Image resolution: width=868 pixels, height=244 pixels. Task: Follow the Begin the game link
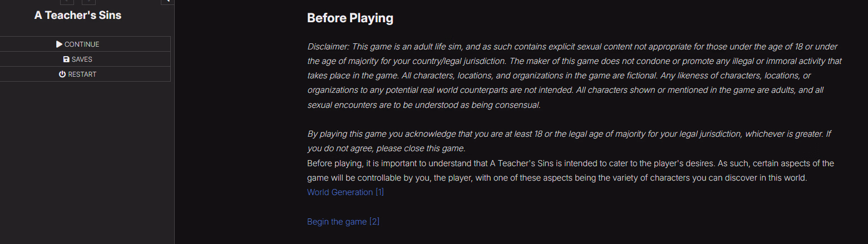337,222
